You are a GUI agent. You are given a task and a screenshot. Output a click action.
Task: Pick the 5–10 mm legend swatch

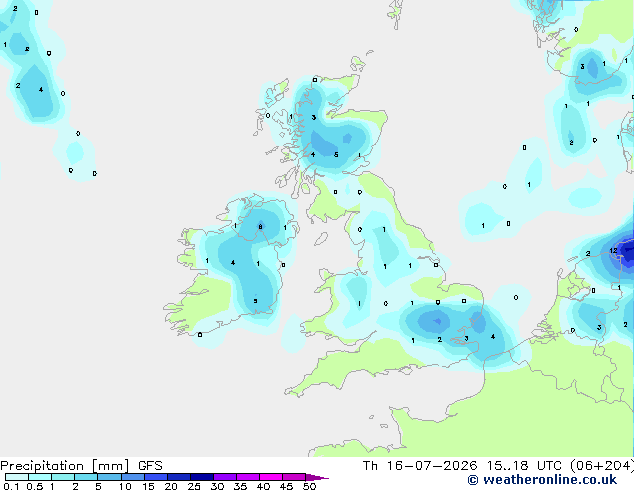click(x=109, y=477)
